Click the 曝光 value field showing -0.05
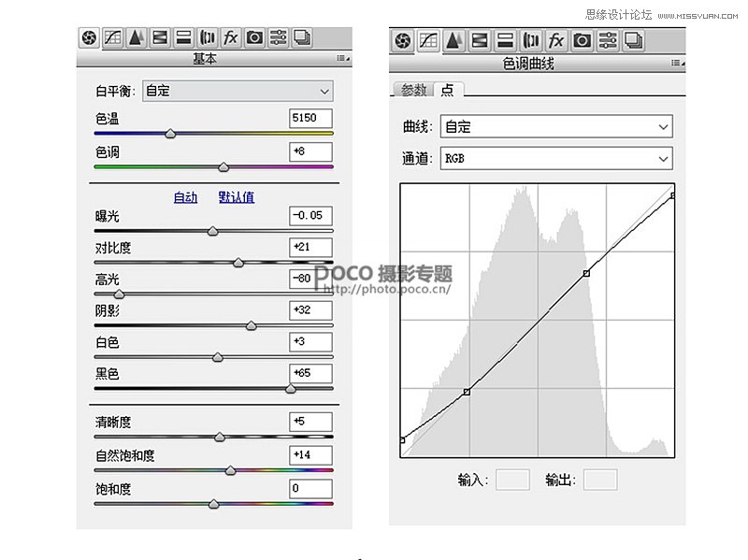 point(310,216)
